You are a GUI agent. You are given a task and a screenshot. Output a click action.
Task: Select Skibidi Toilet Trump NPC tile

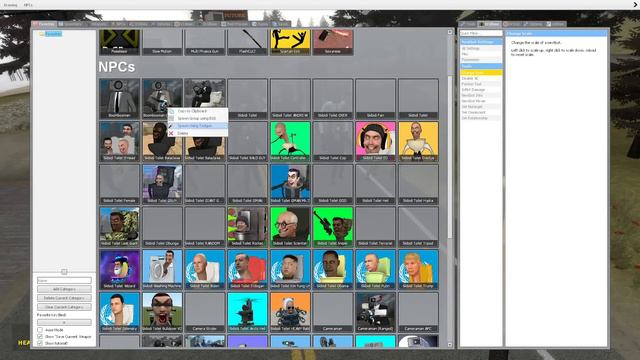pyautogui.click(x=418, y=269)
